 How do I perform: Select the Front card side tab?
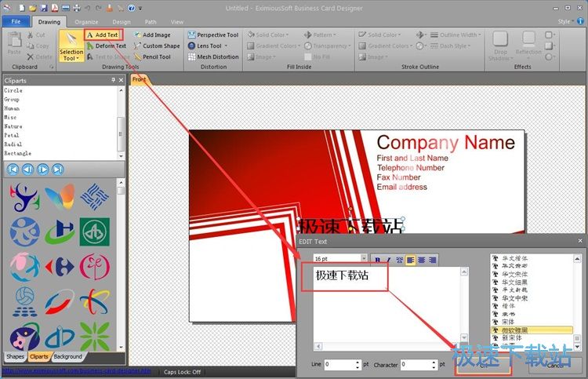click(139, 79)
